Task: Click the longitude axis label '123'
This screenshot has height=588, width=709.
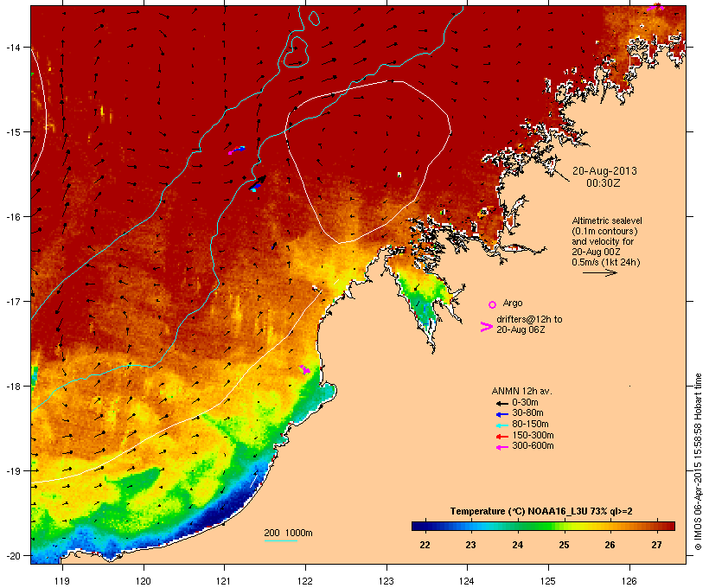Action: point(386,581)
